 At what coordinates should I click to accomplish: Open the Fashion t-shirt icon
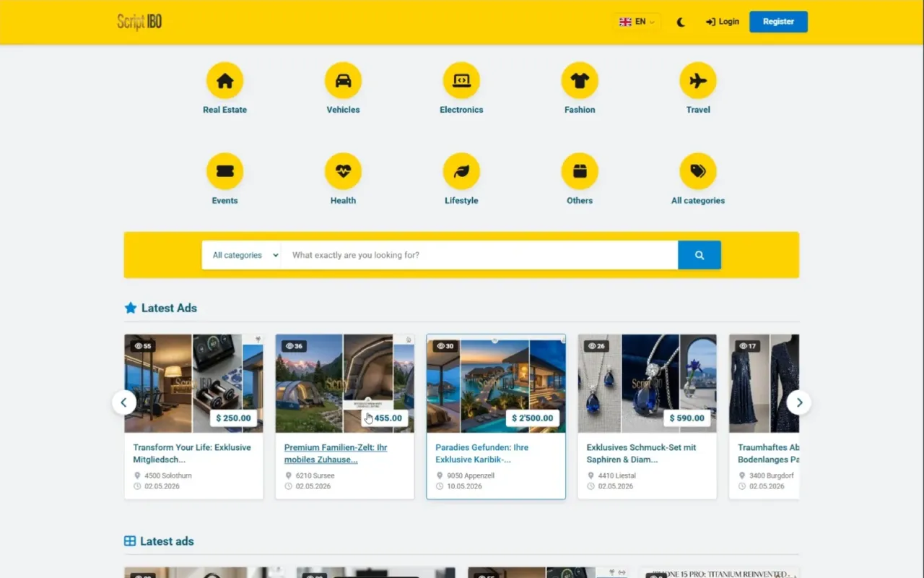pyautogui.click(x=580, y=80)
